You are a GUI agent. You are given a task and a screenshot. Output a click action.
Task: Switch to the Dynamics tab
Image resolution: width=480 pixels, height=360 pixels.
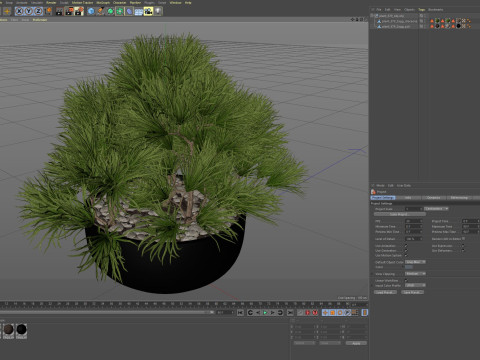[x=434, y=198]
